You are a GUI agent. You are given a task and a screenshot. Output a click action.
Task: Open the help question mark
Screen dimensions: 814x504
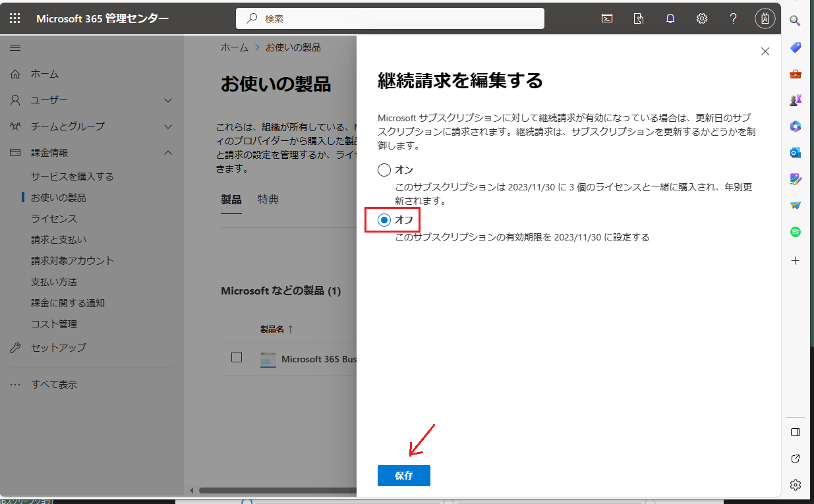tap(734, 18)
